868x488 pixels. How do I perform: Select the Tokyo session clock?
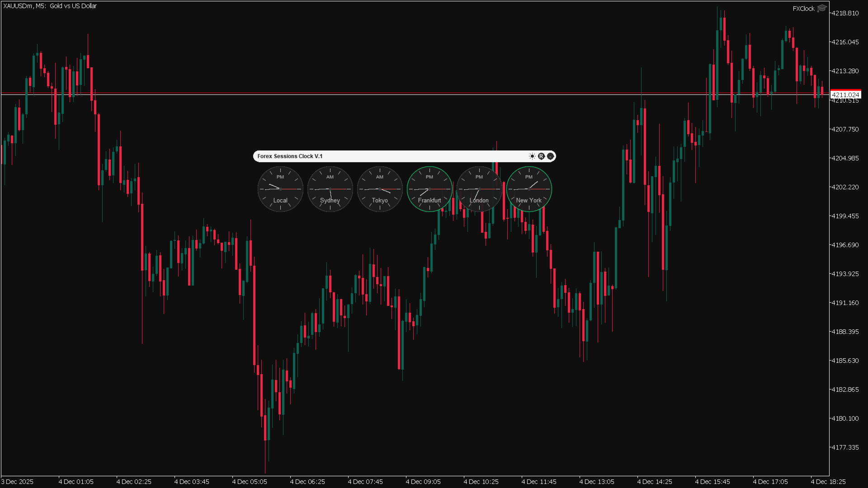(380, 189)
